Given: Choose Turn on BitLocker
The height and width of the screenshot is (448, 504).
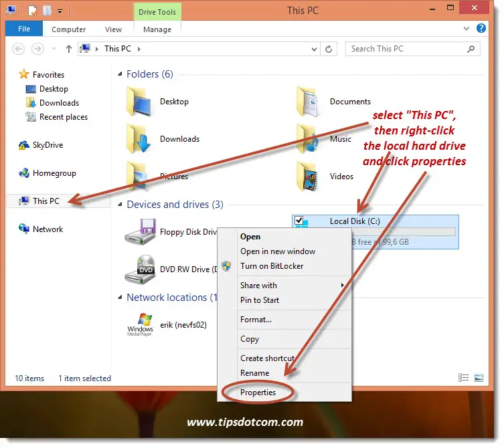Looking at the screenshot, I should [x=272, y=266].
